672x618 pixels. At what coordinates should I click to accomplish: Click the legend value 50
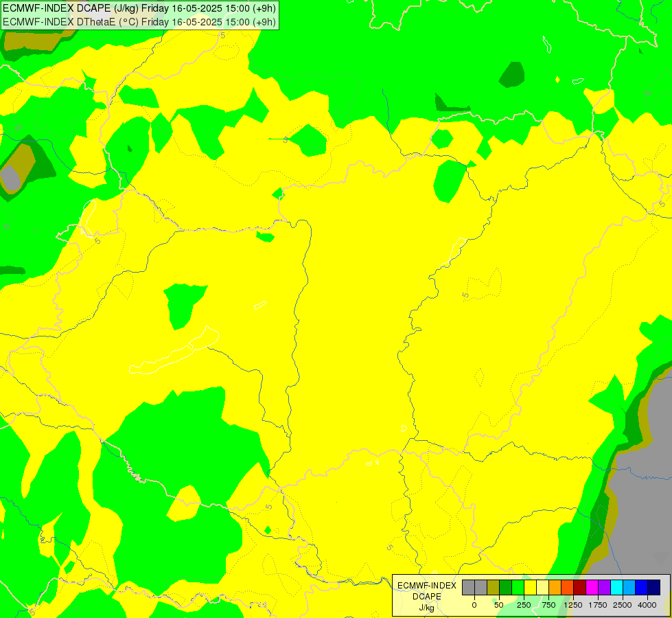[x=499, y=605]
